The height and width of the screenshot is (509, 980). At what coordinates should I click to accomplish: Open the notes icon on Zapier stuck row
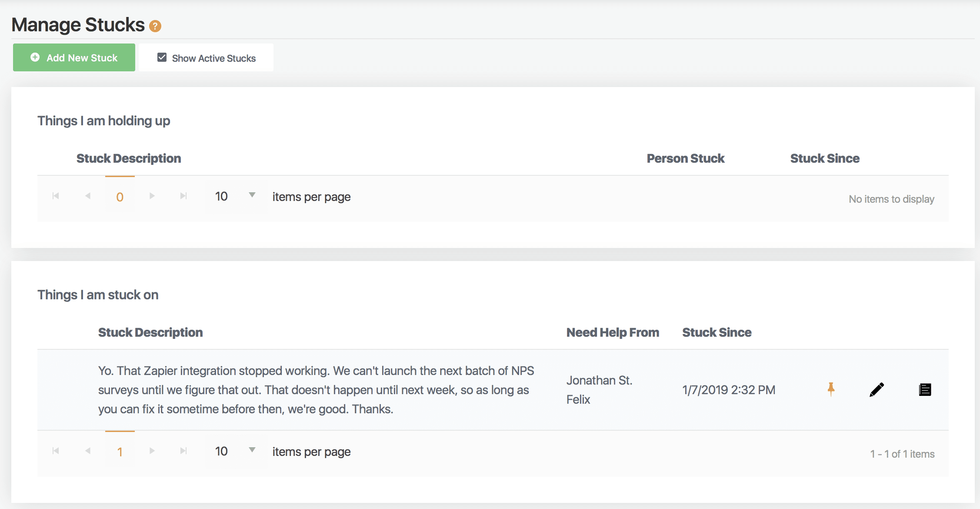click(925, 389)
